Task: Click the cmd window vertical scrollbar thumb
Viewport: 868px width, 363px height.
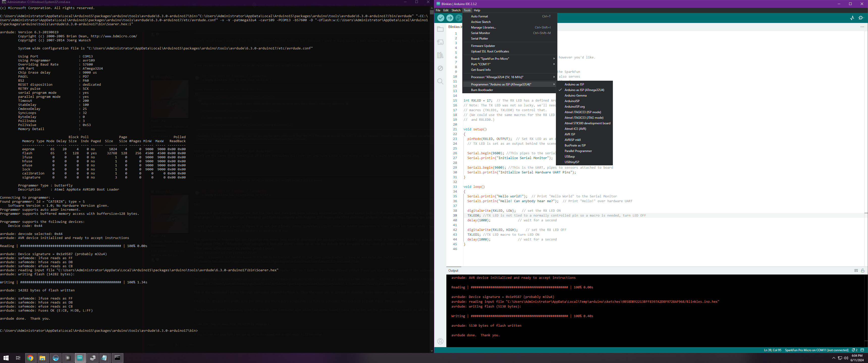Action: point(432,12)
